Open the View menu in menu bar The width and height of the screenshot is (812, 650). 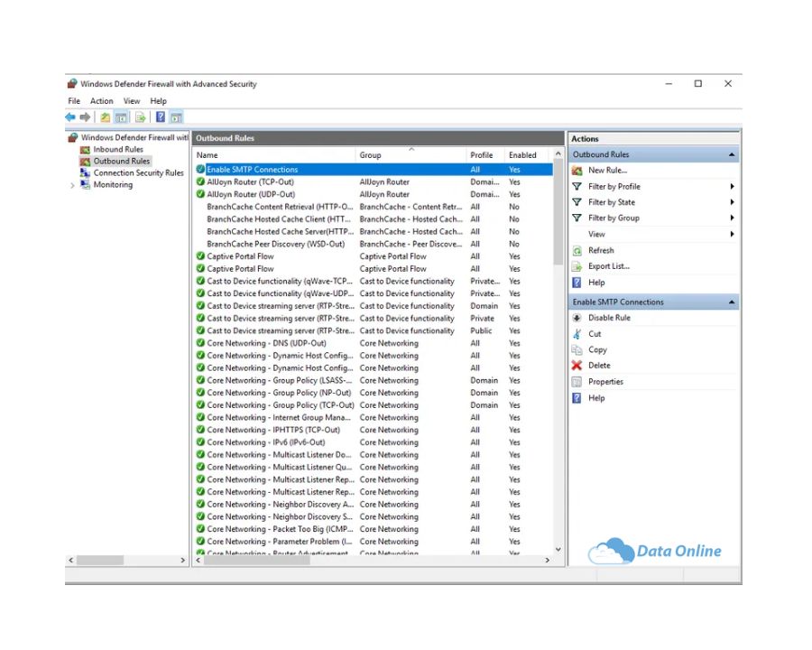(x=132, y=100)
